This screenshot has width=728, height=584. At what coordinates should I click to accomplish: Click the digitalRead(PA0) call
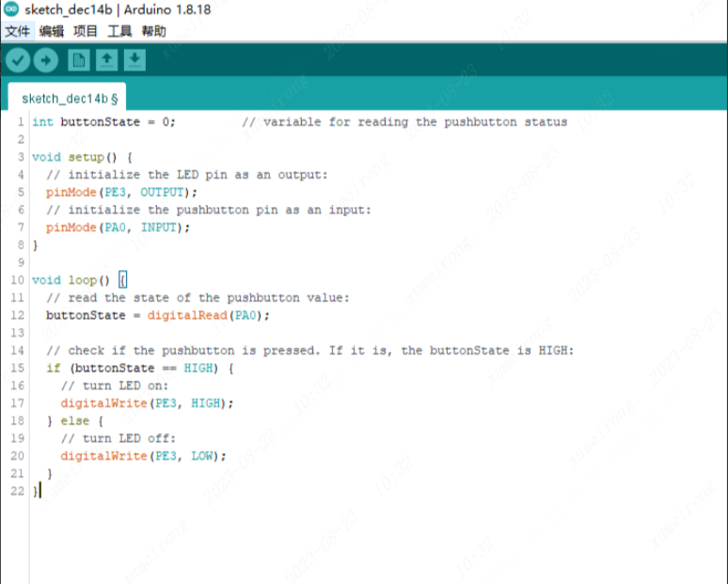[x=207, y=315]
